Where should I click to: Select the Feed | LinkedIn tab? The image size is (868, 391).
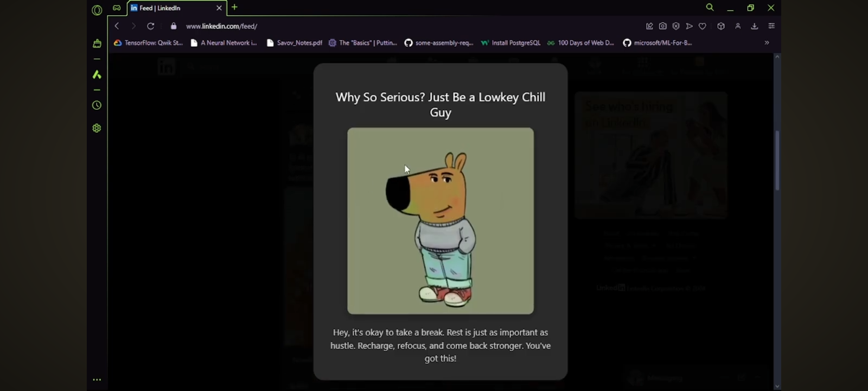click(175, 8)
